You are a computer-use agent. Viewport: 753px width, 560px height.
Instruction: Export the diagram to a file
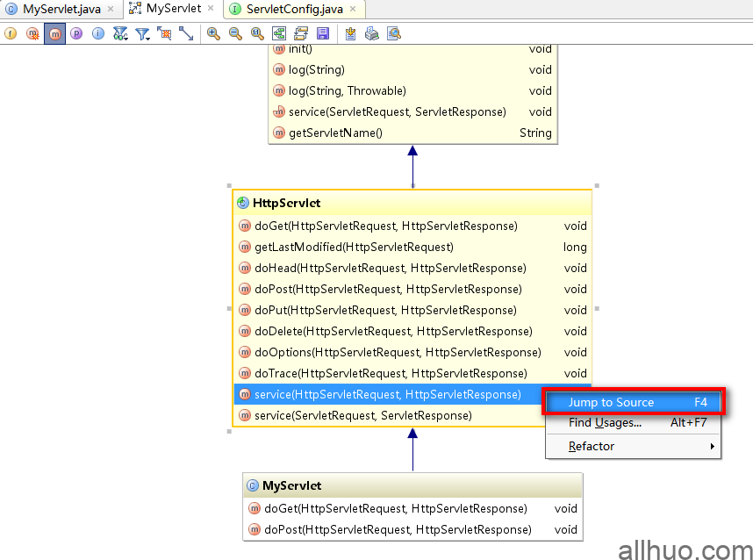pyautogui.click(x=350, y=33)
